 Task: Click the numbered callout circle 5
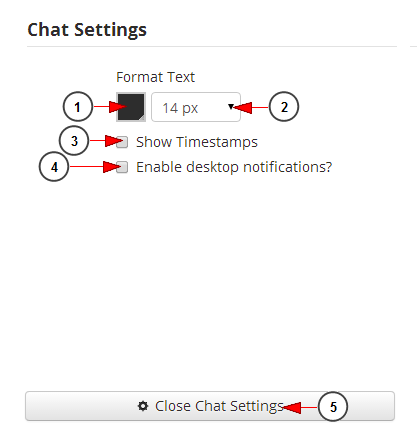(x=333, y=407)
